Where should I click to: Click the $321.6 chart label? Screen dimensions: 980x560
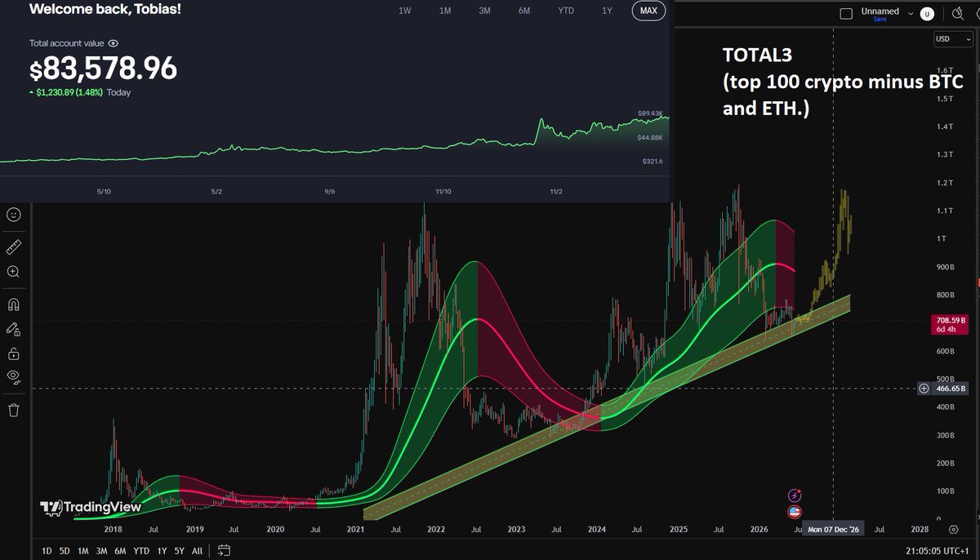pyautogui.click(x=654, y=162)
